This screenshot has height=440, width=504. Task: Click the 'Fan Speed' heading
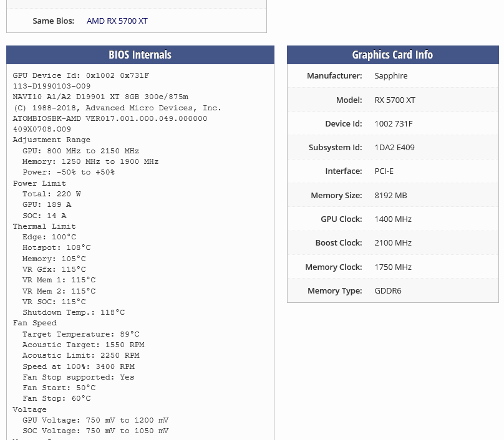pos(35,323)
